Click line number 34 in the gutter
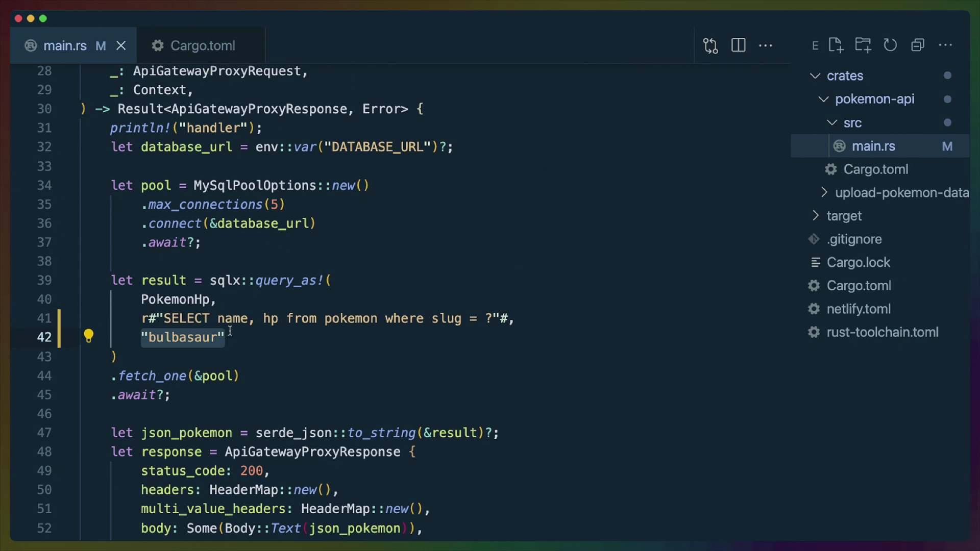This screenshot has width=980, height=551. [x=44, y=185]
